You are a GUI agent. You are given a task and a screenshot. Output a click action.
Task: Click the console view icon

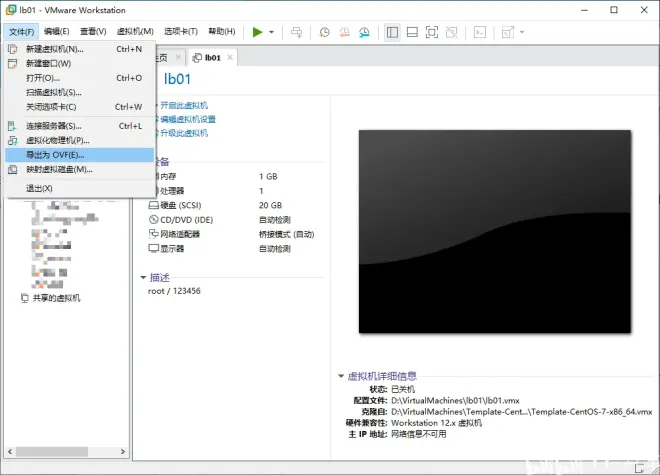coord(480,32)
